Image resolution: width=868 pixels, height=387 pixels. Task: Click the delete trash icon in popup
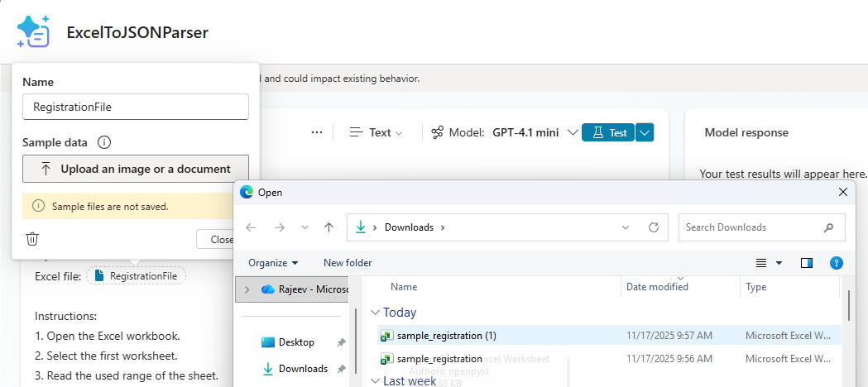pyautogui.click(x=32, y=239)
